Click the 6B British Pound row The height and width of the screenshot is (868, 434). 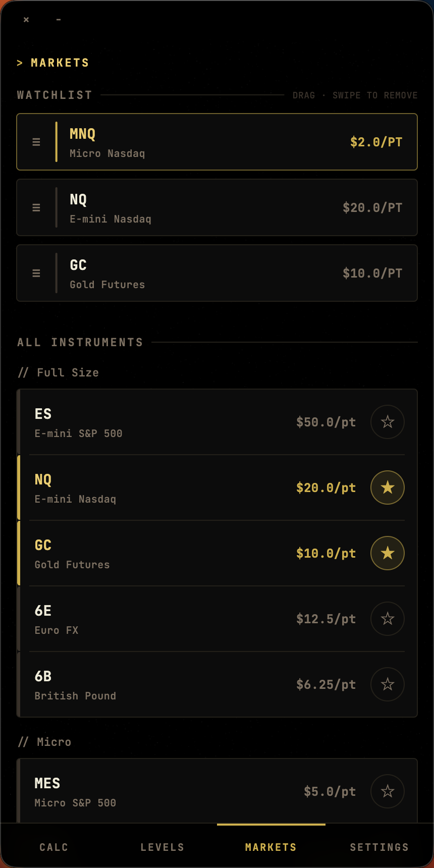[177, 684]
